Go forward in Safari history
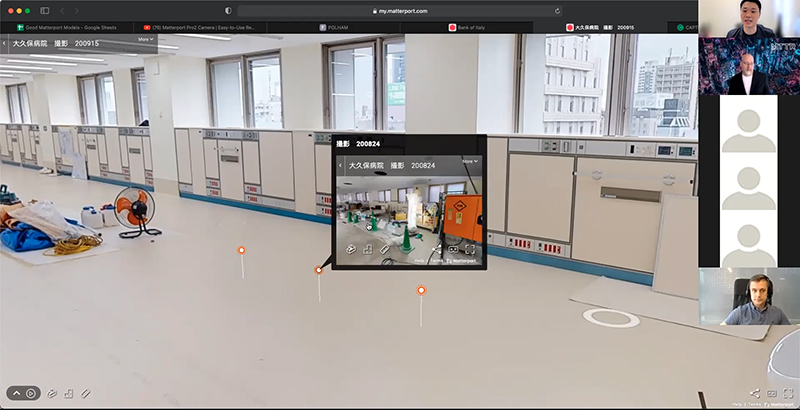Viewport: 800px width, 410px height. pos(76,11)
